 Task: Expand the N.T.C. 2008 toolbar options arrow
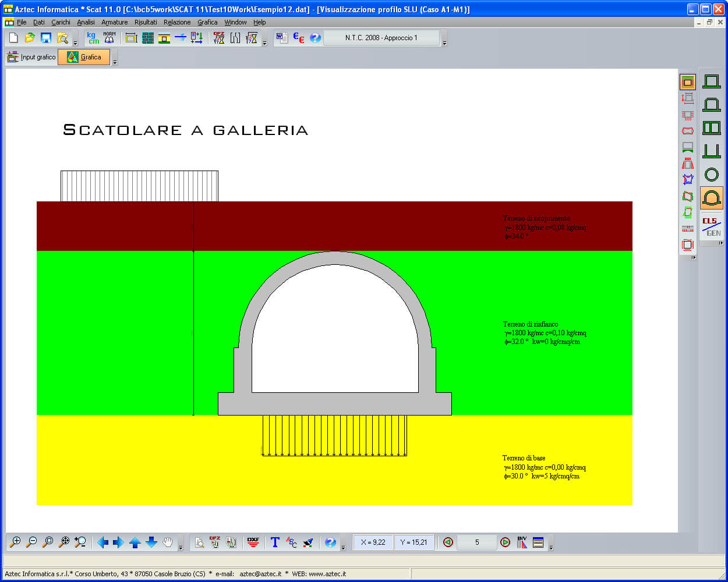click(444, 43)
